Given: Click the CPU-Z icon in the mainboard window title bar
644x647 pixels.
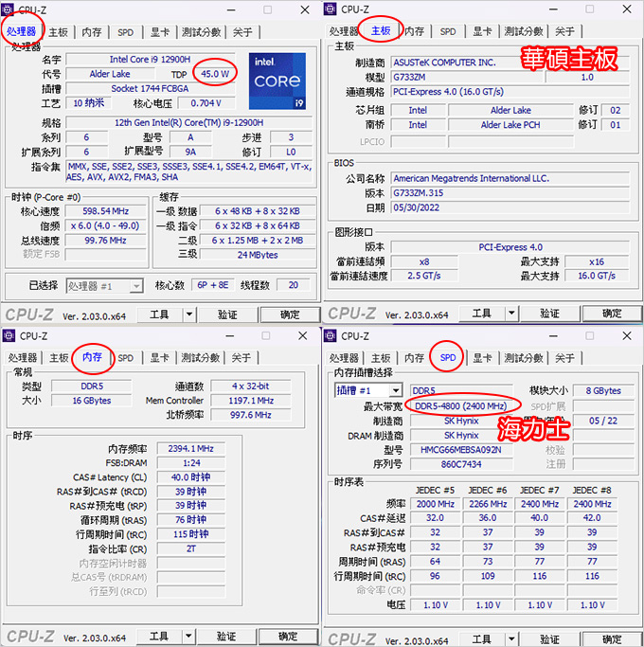Looking at the screenshot, I should [330, 9].
